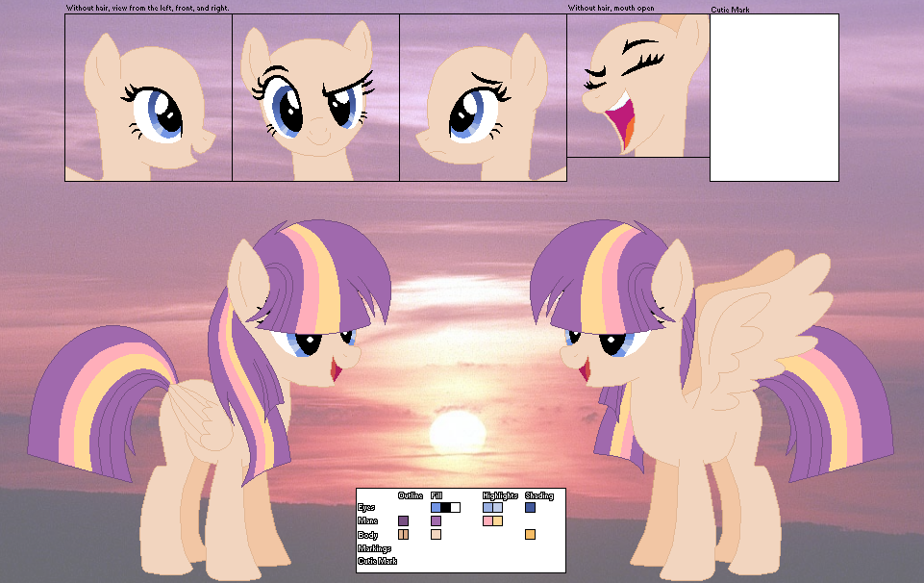The height and width of the screenshot is (583, 924).
Task: Choose the navy Eyes shading swatch
Action: click(x=531, y=508)
